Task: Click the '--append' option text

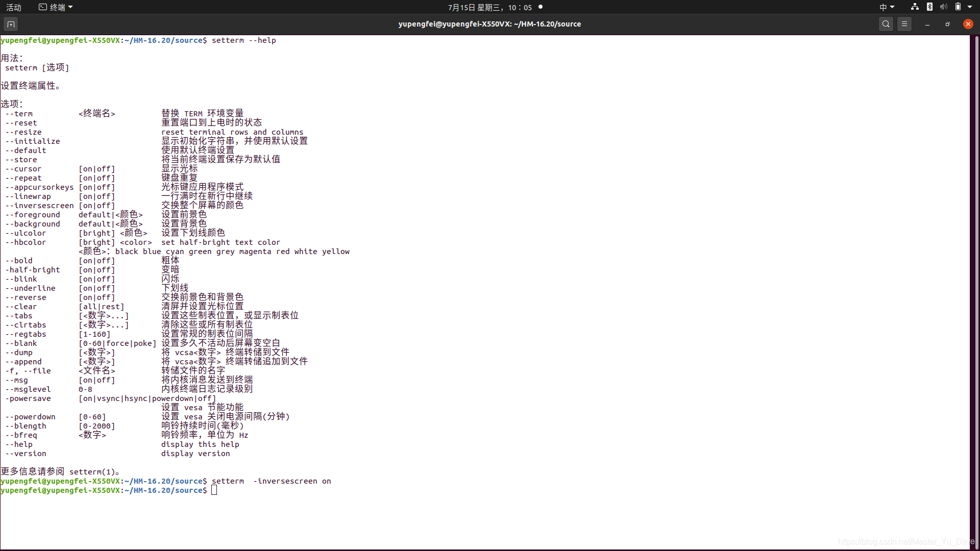Action: [x=23, y=362]
